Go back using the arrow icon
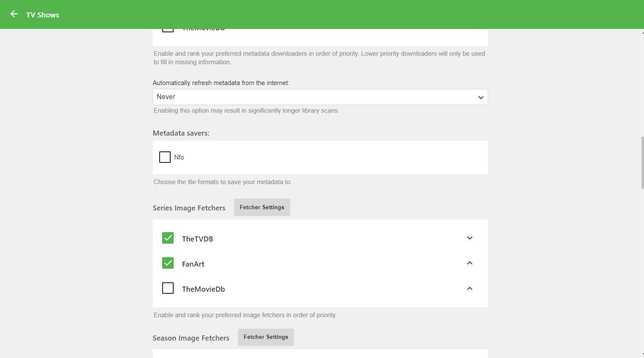 click(x=14, y=14)
